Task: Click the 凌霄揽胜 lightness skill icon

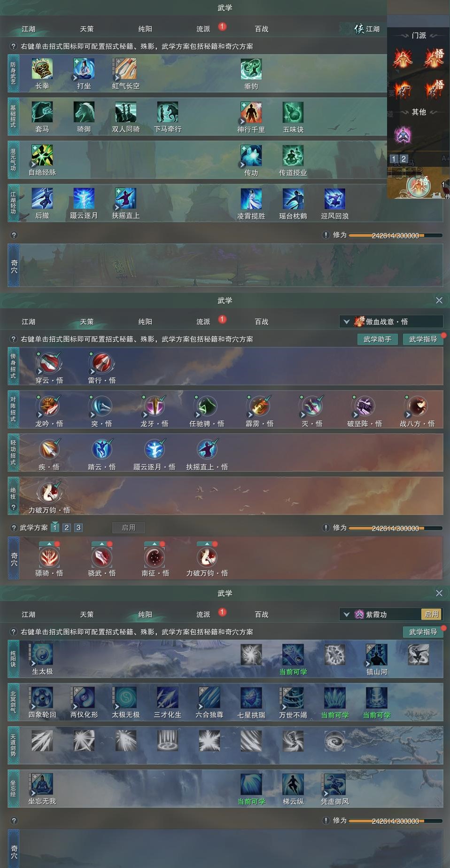Action: pos(251,199)
